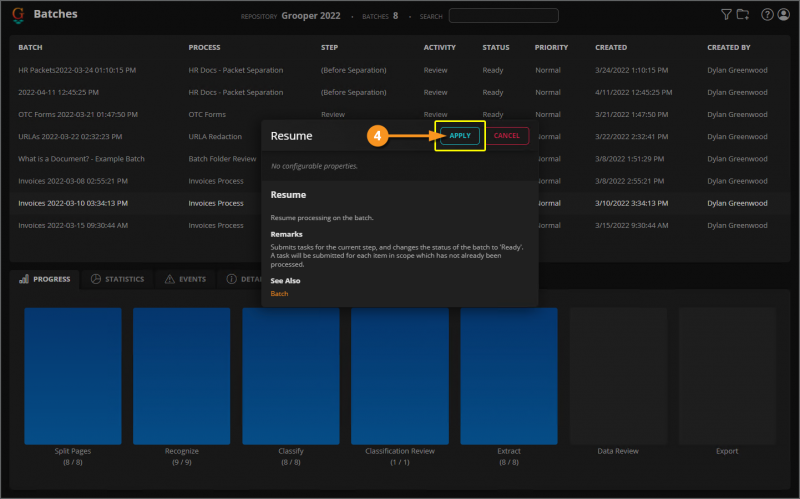Click the filter funnel icon
This screenshot has height=499, width=800.
coord(726,15)
